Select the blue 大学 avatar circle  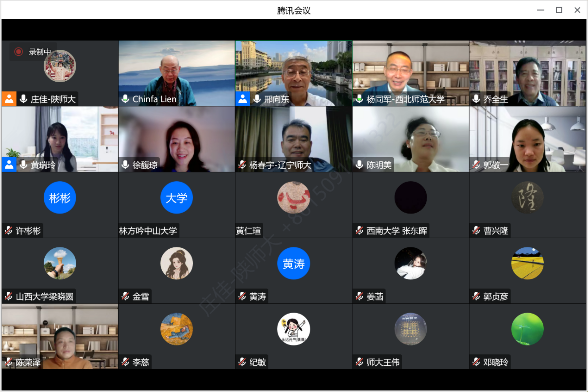point(176,198)
